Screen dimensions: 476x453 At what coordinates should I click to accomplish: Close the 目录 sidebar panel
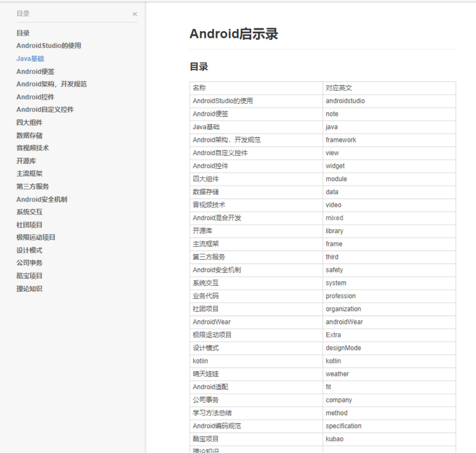coord(135,14)
